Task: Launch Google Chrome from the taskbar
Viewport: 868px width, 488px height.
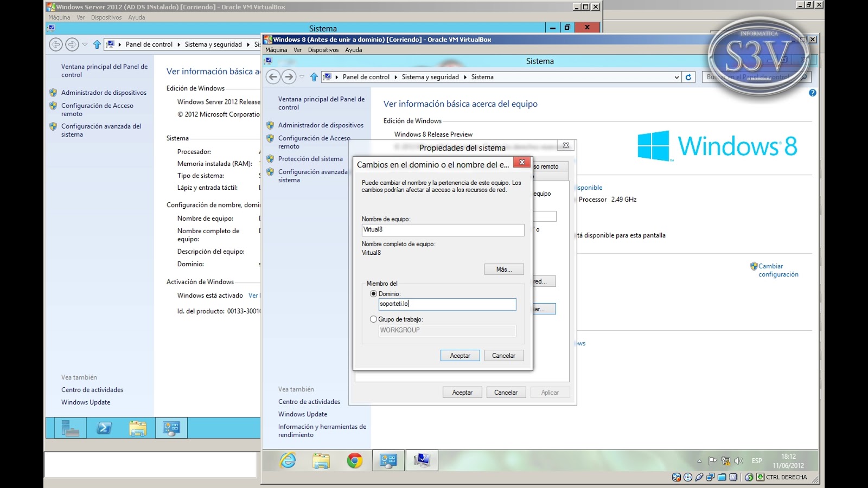Action: pos(355,460)
